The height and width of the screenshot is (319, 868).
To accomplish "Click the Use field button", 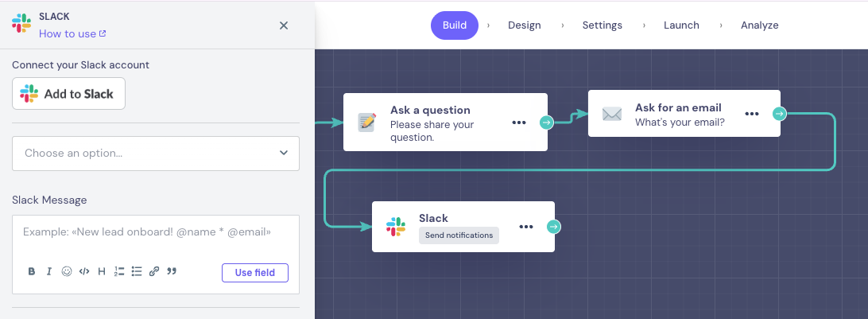I will (x=254, y=273).
